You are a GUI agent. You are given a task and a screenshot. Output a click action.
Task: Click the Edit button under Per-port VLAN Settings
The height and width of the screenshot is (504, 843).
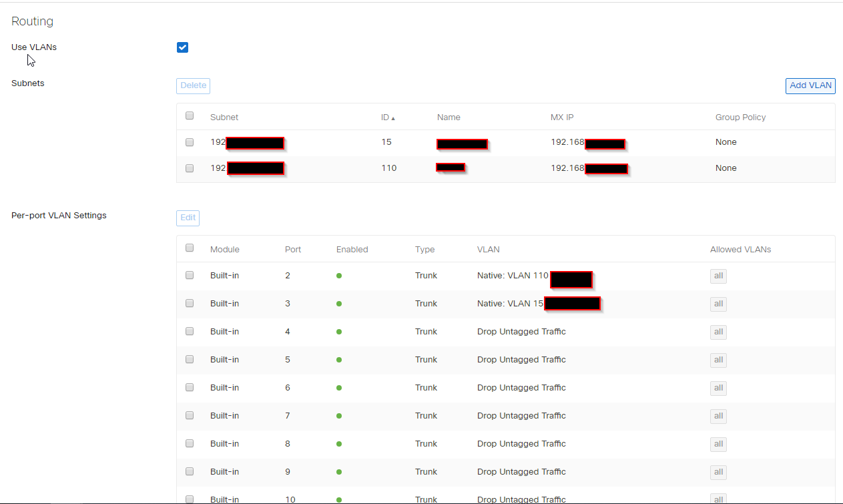pyautogui.click(x=188, y=218)
